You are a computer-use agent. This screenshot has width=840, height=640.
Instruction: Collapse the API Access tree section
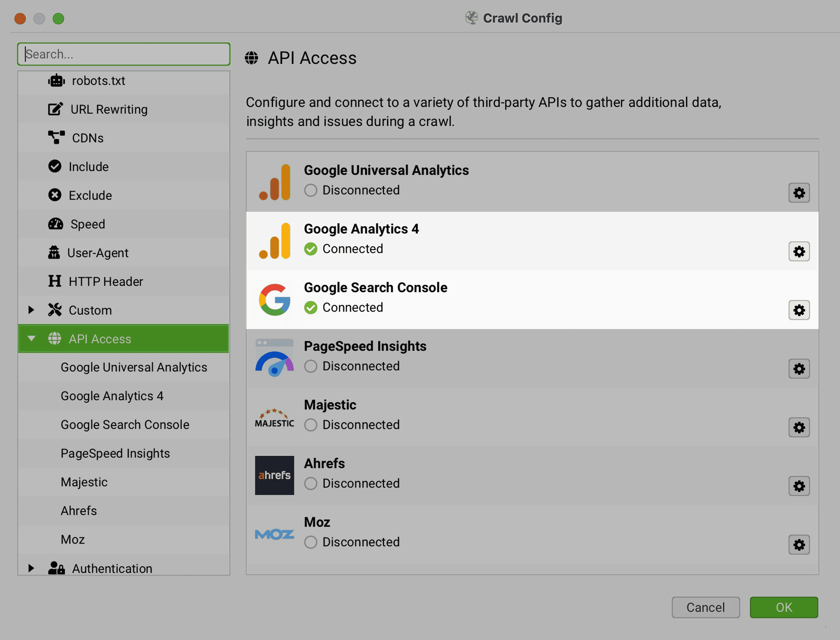pos(31,338)
